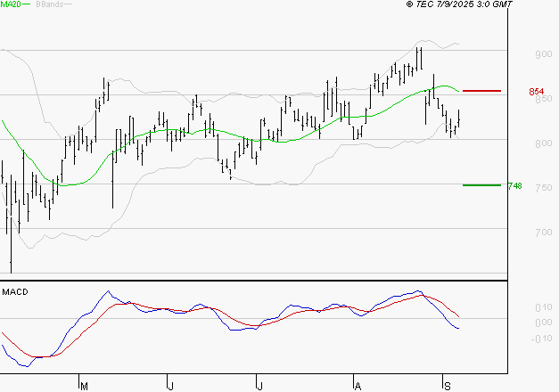This screenshot has height=392, width=559.
Task: Click the 900 price axis label
Action: tap(543, 54)
